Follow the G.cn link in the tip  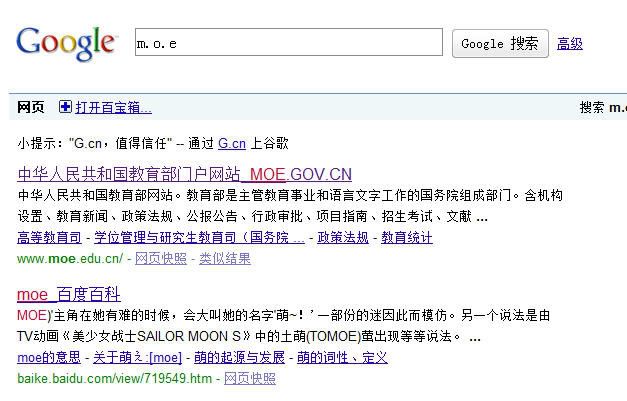pyautogui.click(x=232, y=143)
